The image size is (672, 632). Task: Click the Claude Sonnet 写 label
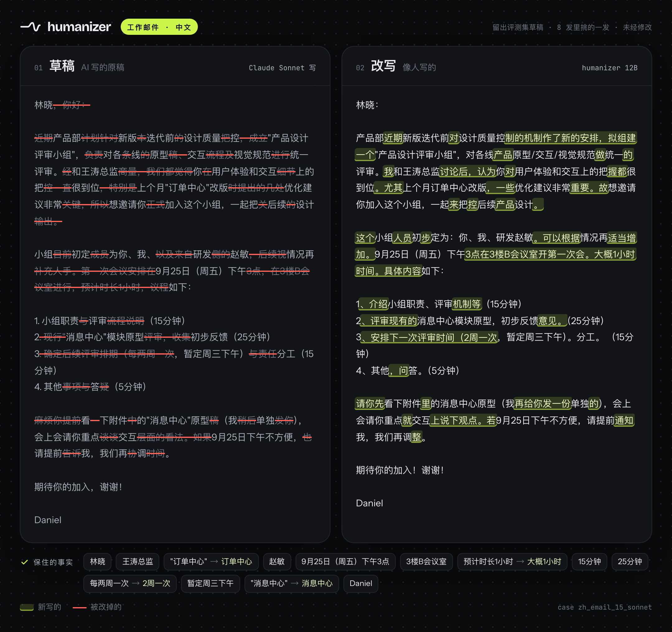(x=282, y=68)
